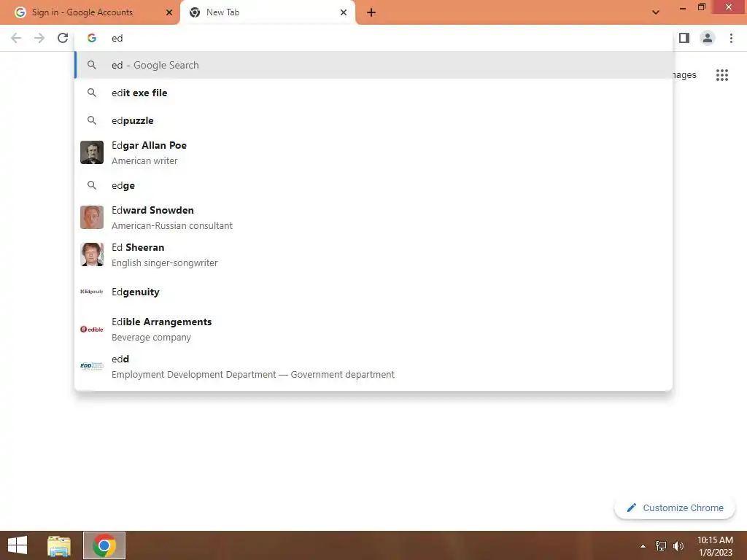This screenshot has height=560, width=747.
Task: Select the Edward Snowden suggestion
Action: 374,217
